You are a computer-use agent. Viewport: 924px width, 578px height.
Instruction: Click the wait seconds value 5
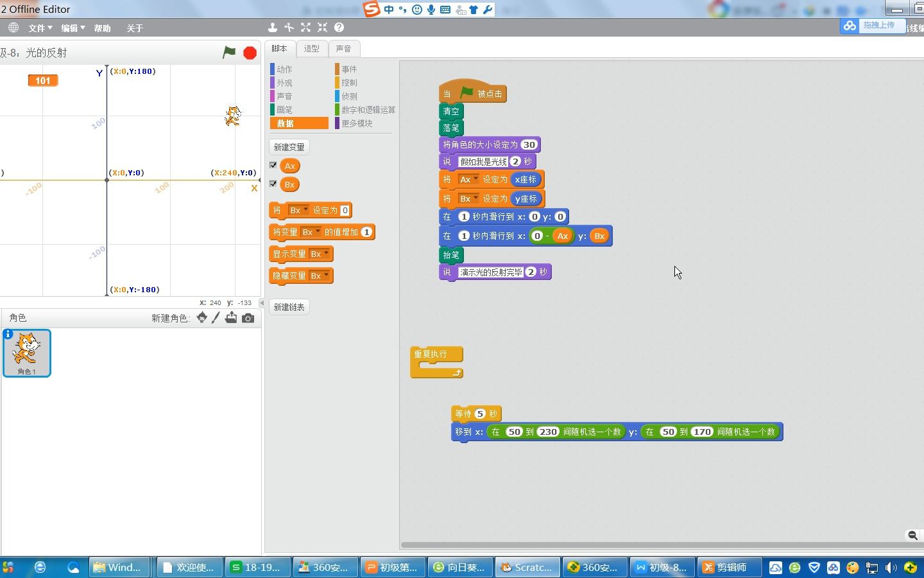coord(479,414)
